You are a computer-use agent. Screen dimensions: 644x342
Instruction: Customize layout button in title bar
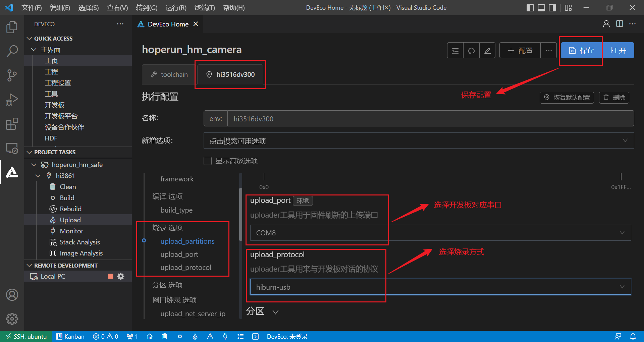(x=568, y=7)
